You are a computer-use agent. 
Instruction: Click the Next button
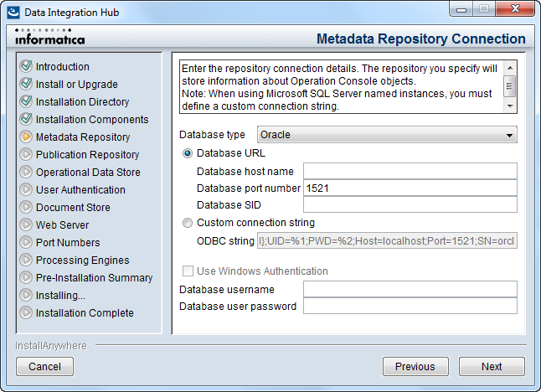point(492,367)
